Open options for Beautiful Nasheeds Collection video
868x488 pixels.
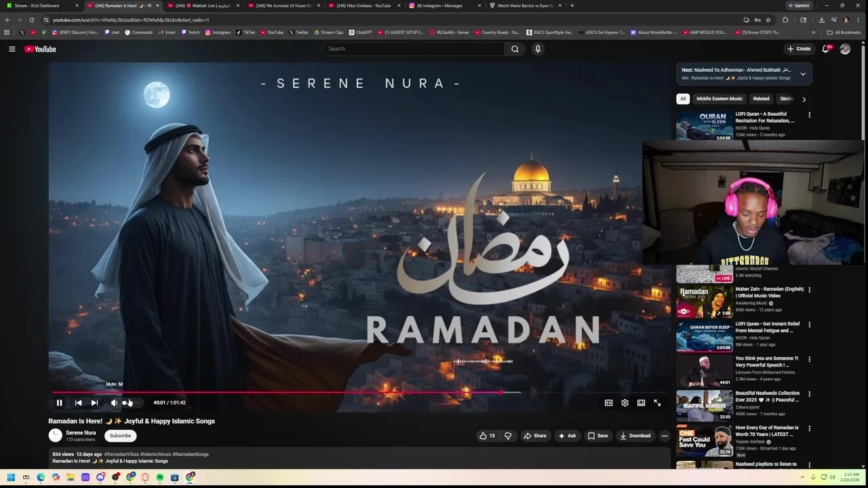(809, 394)
